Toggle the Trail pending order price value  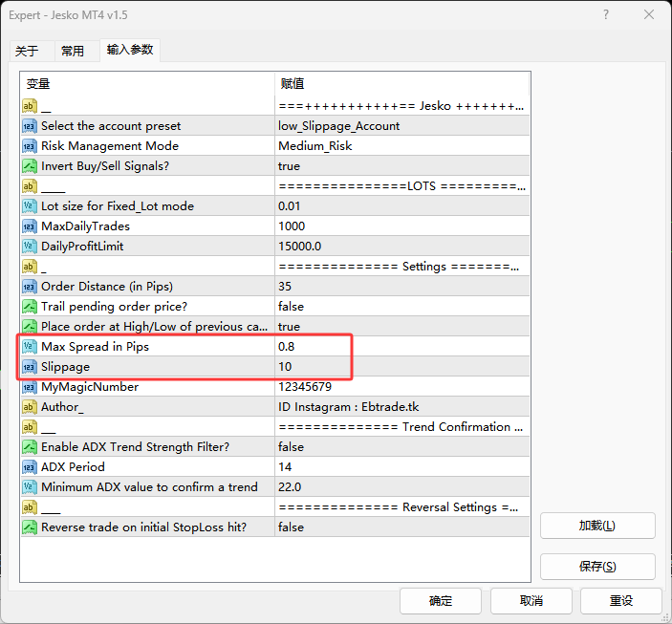pos(400,307)
